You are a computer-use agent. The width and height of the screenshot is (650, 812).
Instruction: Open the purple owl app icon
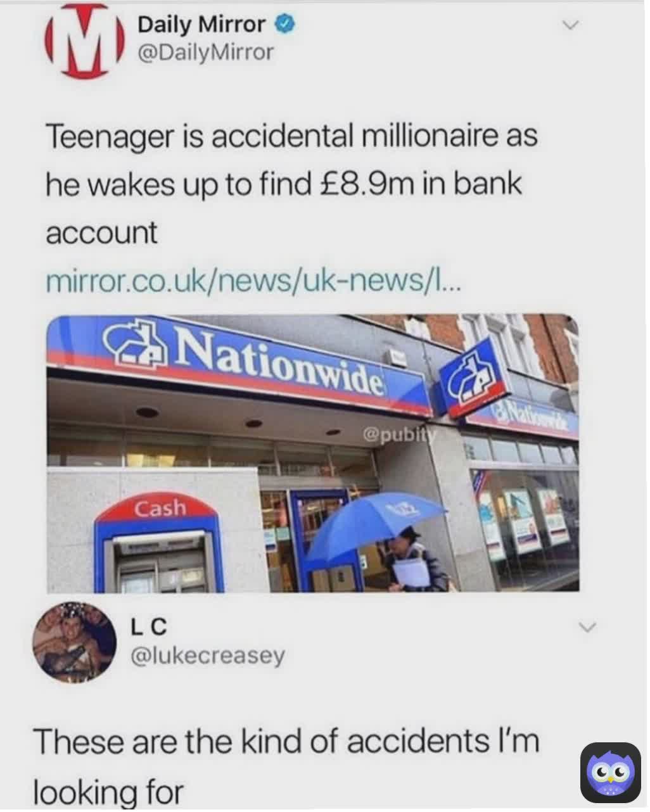point(611,773)
